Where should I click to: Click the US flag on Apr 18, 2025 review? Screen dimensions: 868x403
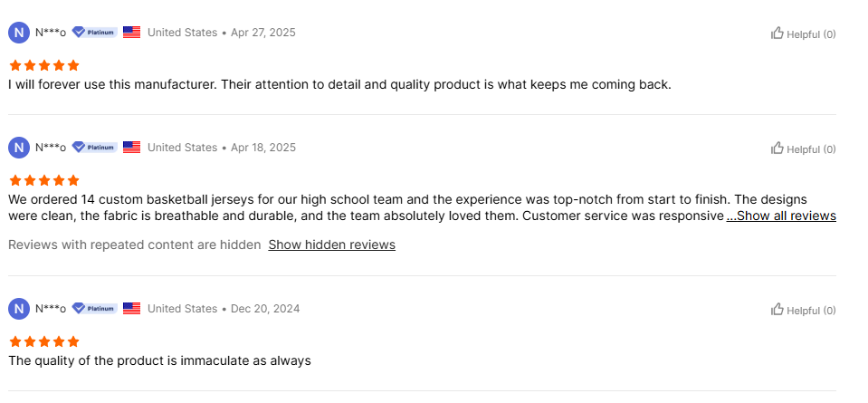click(x=132, y=148)
